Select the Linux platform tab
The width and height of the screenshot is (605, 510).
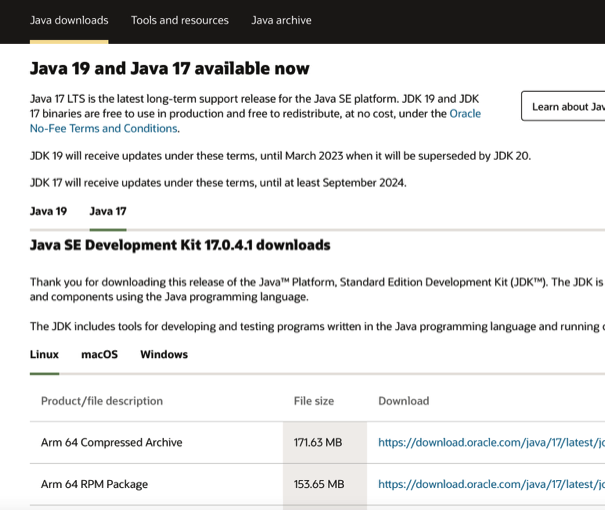pos(44,354)
